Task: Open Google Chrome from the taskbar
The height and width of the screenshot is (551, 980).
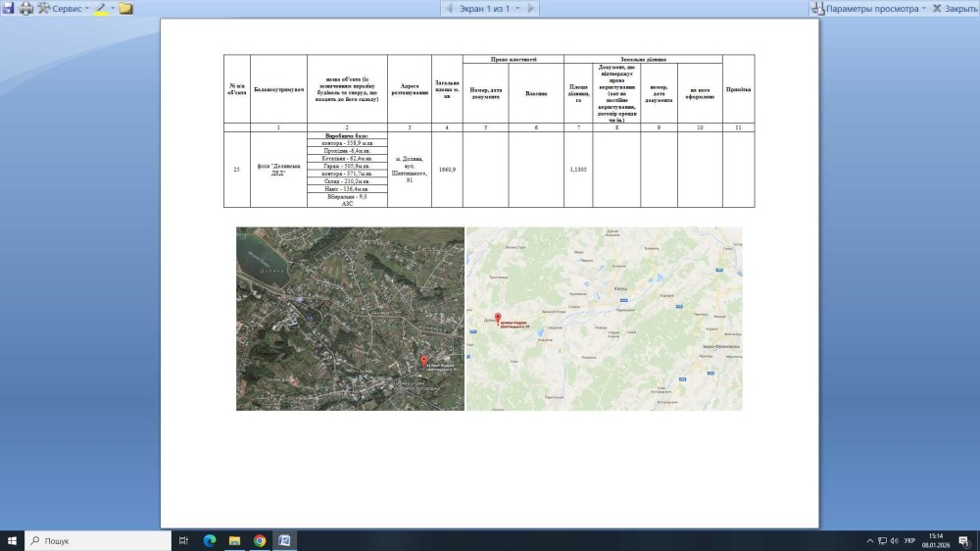Action: [x=260, y=540]
